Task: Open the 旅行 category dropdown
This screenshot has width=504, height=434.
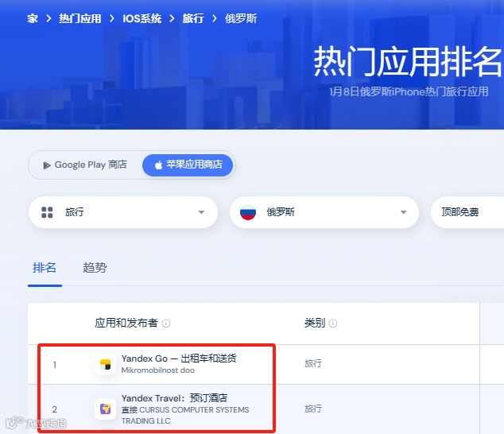Action: 123,212
